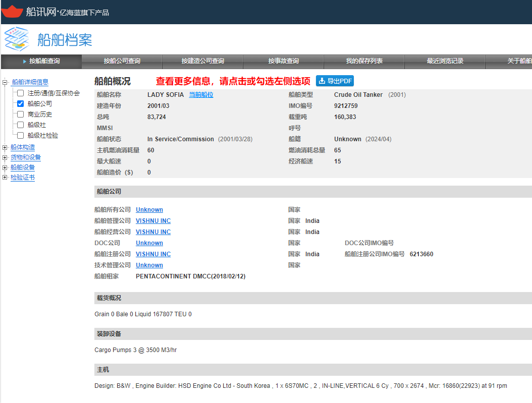Open DOC公司 Unknown link
The width and height of the screenshot is (532, 403).
[149, 243]
